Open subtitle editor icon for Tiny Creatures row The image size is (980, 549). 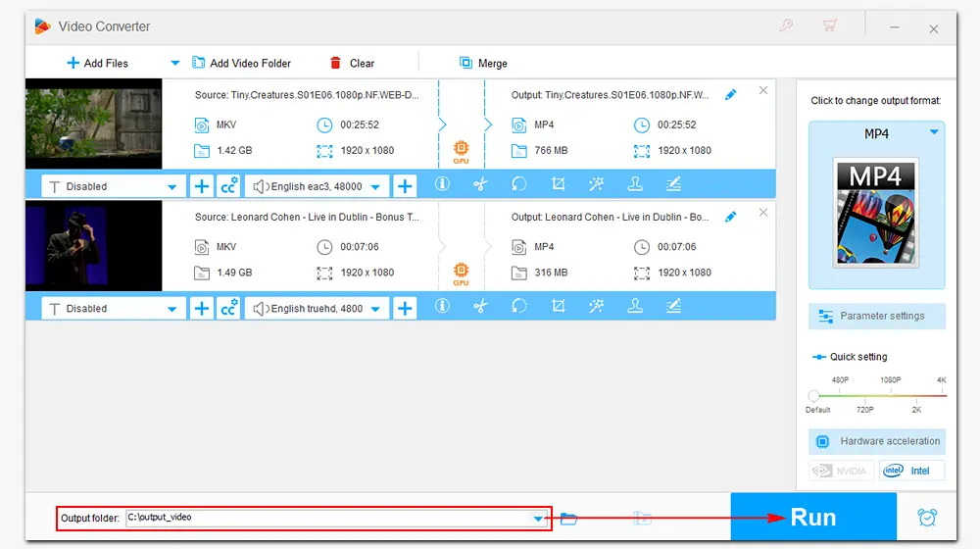click(x=673, y=184)
